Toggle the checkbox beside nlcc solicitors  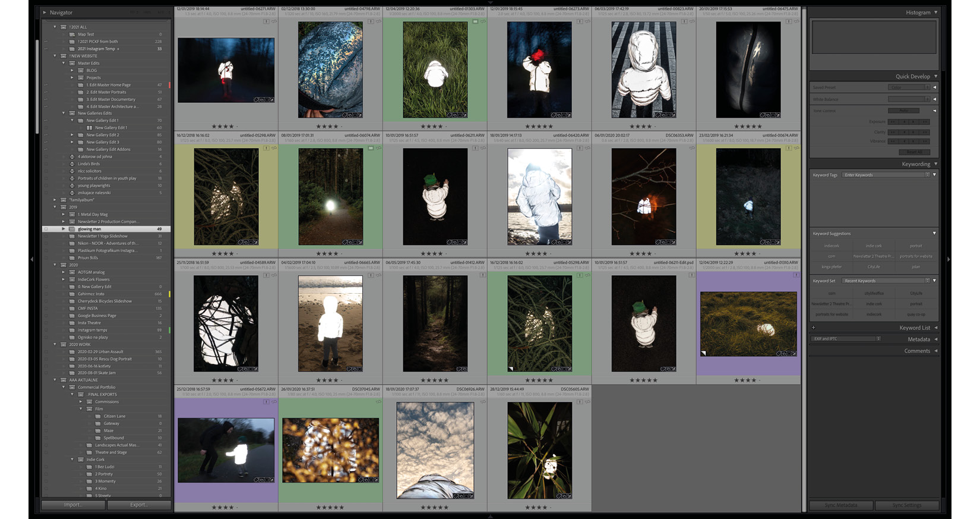(x=46, y=171)
